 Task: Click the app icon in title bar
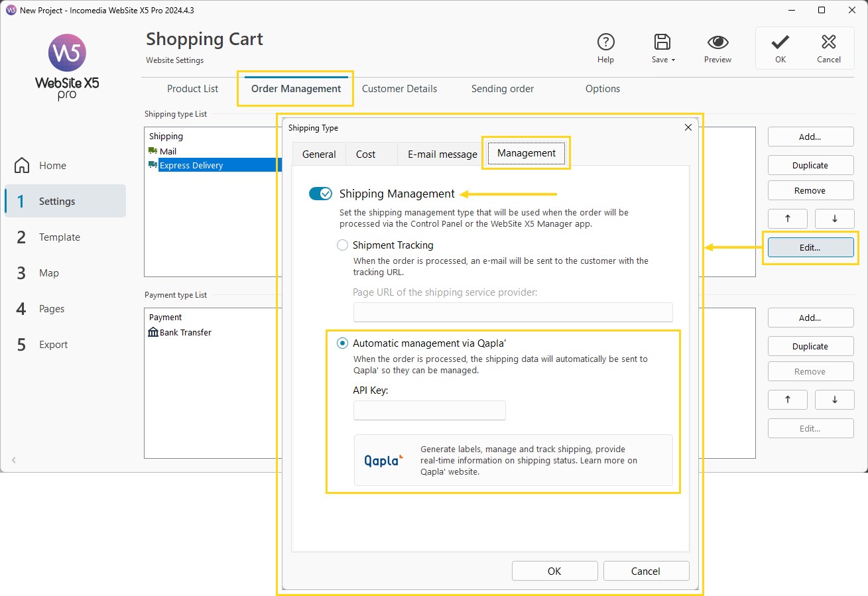pos(11,10)
